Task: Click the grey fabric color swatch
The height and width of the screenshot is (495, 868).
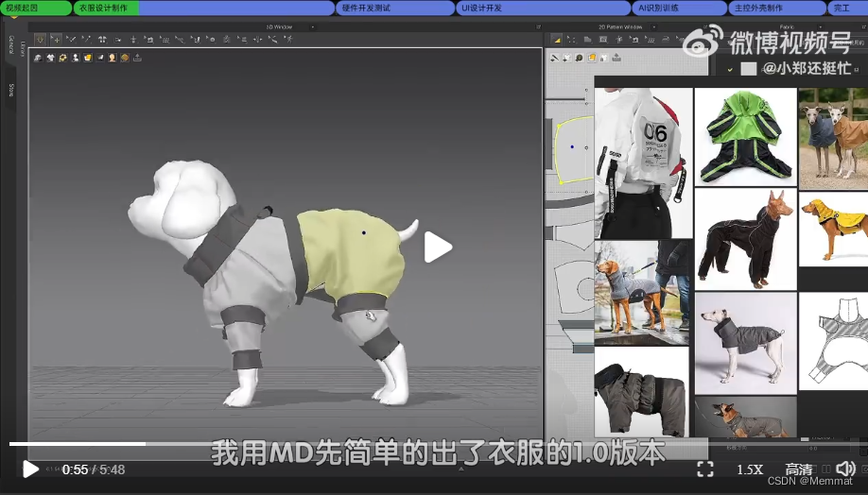Action: tap(749, 69)
